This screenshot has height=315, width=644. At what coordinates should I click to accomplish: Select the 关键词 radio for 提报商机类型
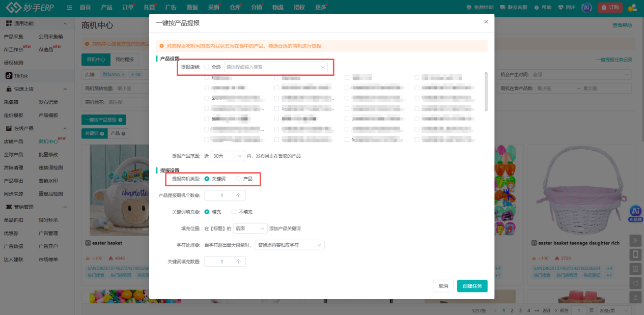click(x=207, y=179)
